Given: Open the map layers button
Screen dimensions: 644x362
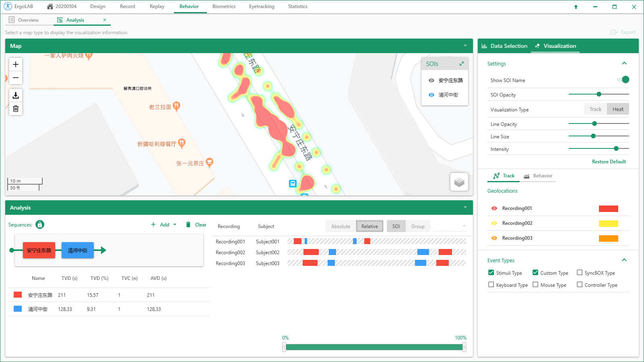Looking at the screenshot, I should 459,182.
